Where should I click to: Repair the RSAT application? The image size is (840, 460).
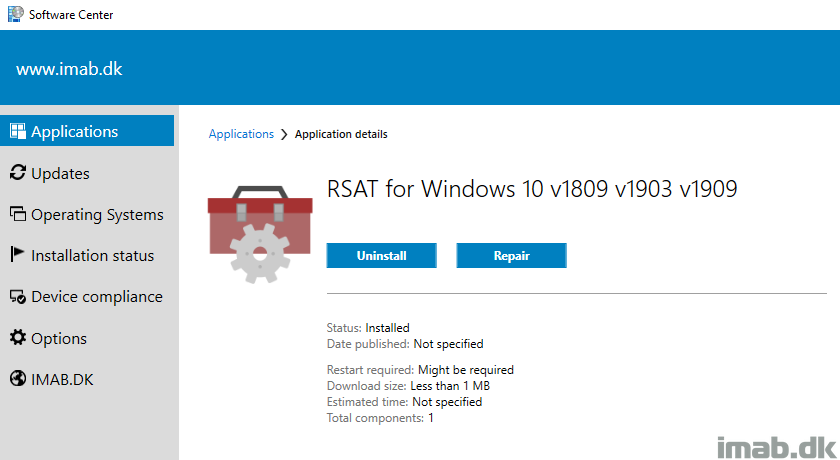[x=512, y=255]
